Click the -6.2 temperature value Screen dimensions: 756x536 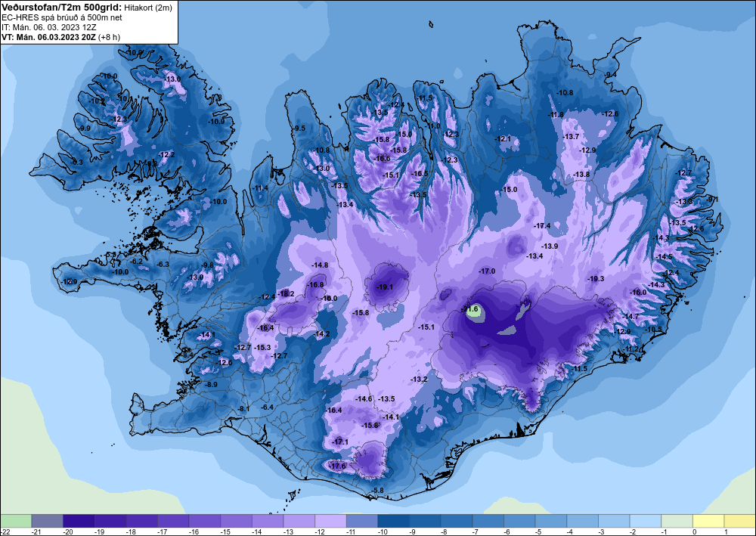[x=137, y=262]
